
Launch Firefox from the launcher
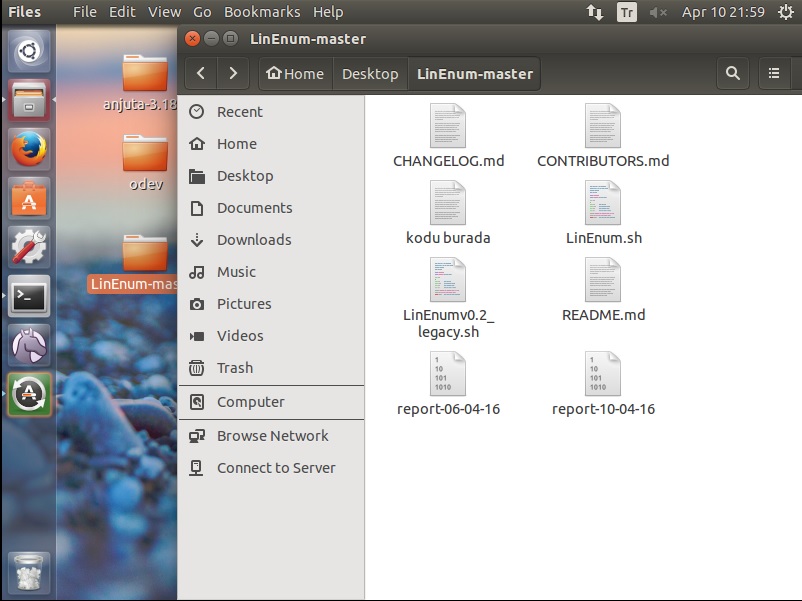tap(29, 151)
